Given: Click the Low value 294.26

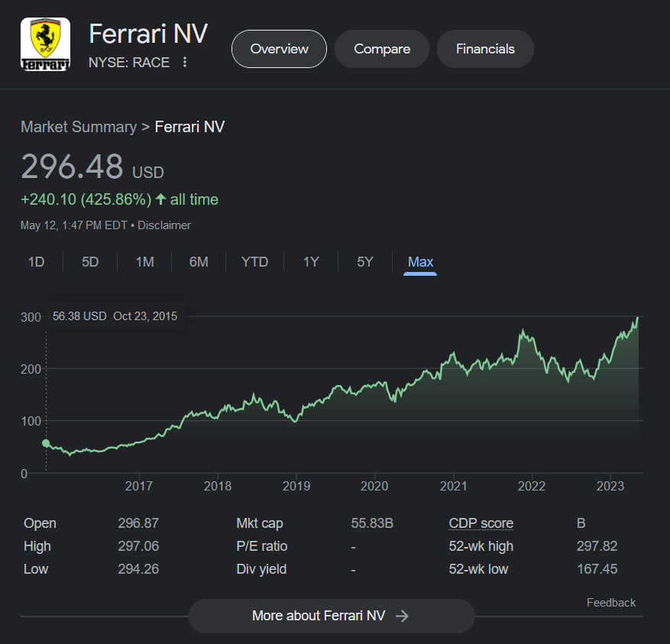Looking at the screenshot, I should [x=138, y=569].
